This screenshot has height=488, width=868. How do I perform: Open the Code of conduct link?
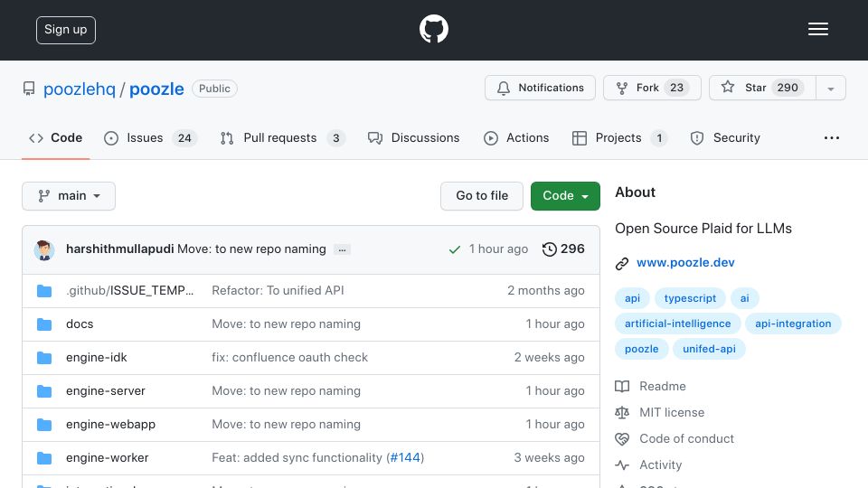pos(686,439)
